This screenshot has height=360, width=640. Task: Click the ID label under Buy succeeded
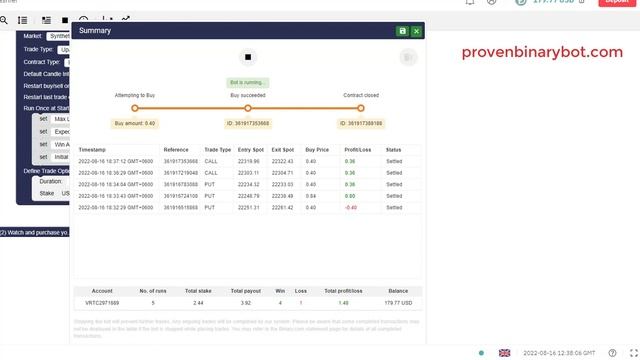pyautogui.click(x=248, y=123)
